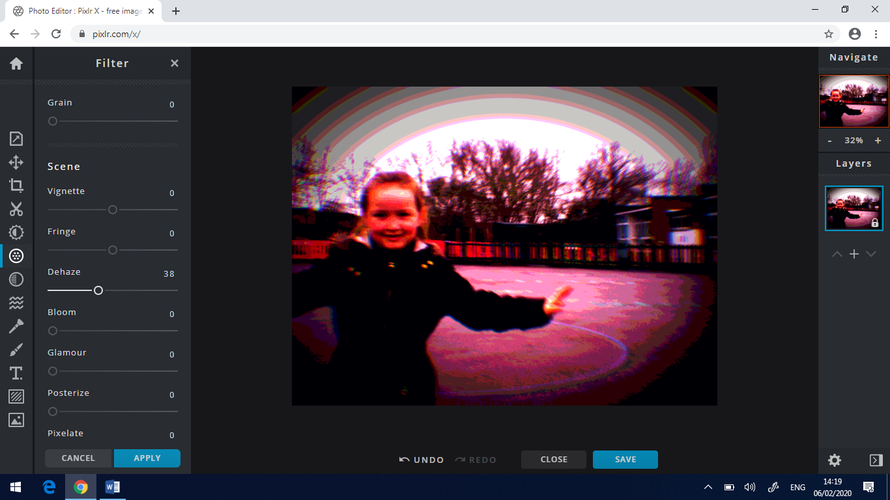The width and height of the screenshot is (890, 500).
Task: Open the Add Image tool
Action: 16,420
